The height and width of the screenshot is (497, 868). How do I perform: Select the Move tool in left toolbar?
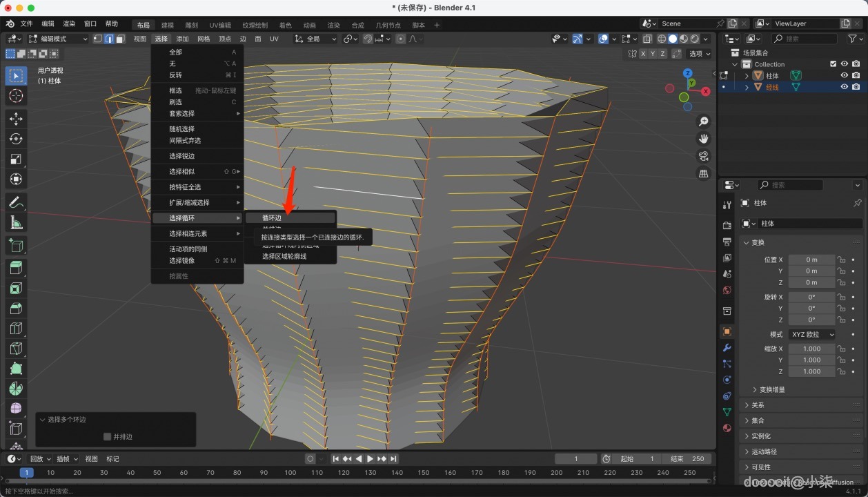point(16,119)
